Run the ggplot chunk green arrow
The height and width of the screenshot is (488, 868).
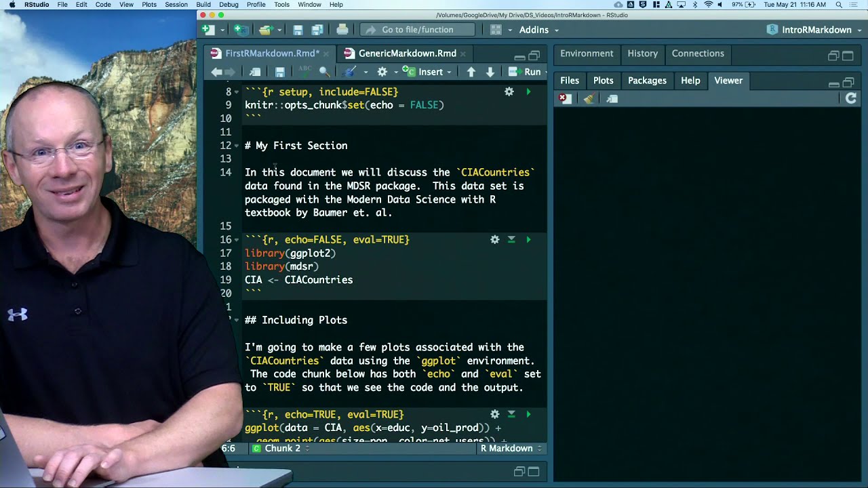(x=528, y=414)
